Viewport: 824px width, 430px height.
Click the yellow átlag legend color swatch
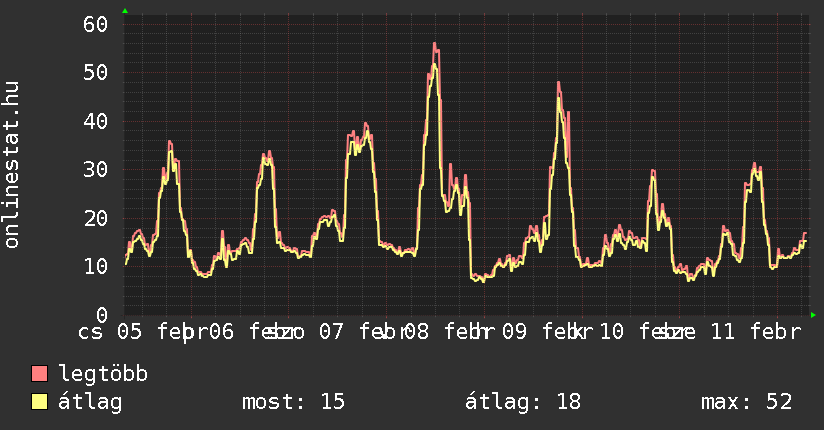point(40,402)
